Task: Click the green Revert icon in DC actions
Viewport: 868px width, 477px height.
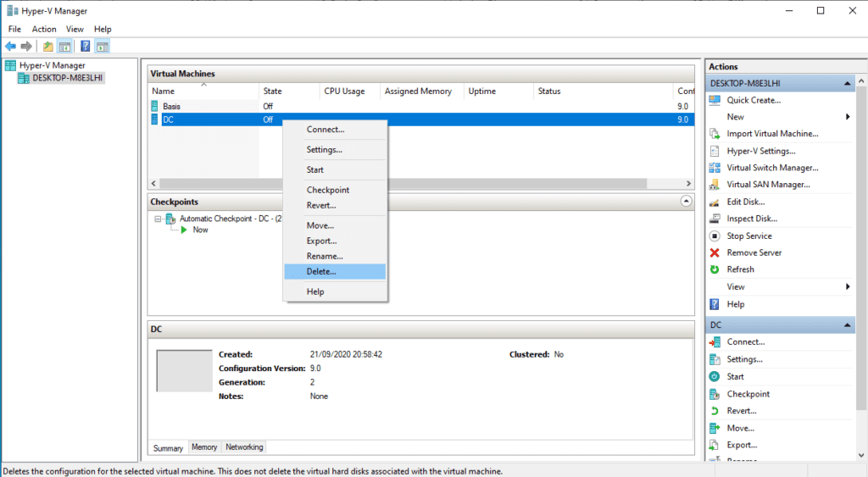Action: [715, 411]
